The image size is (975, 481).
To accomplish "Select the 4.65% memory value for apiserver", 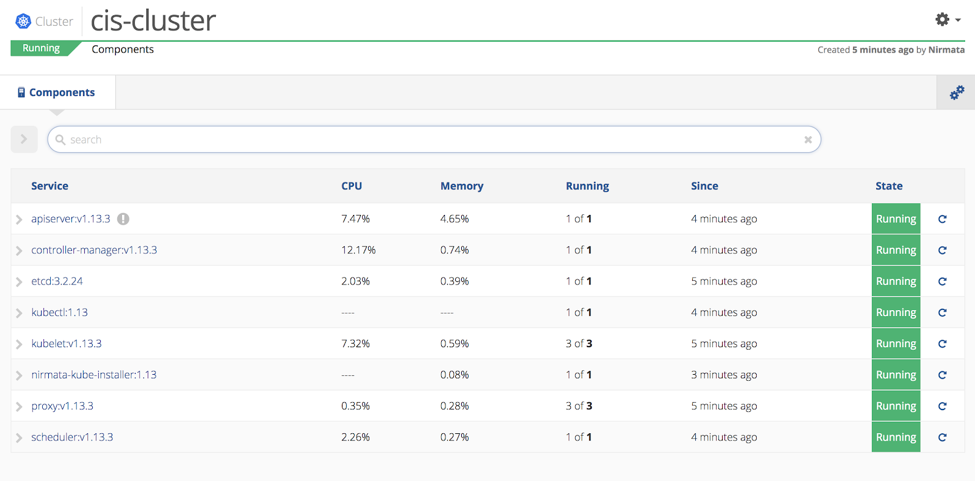I will [455, 219].
